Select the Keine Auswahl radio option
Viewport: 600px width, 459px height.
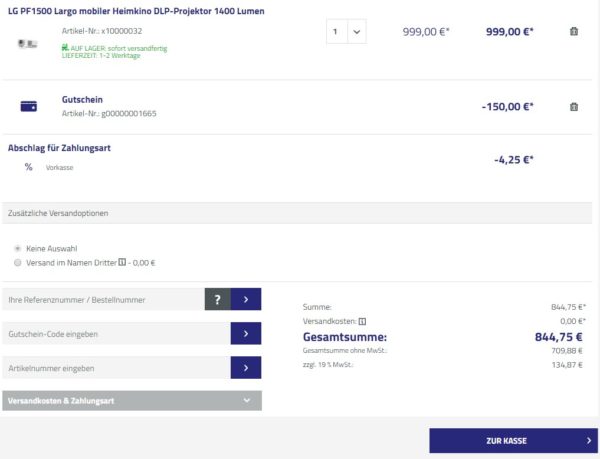(x=18, y=248)
